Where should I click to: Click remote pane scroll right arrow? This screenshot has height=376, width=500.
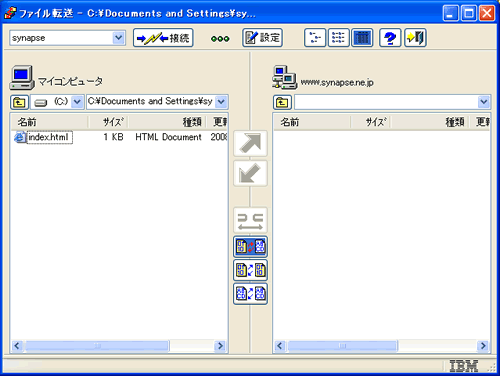pos(483,346)
